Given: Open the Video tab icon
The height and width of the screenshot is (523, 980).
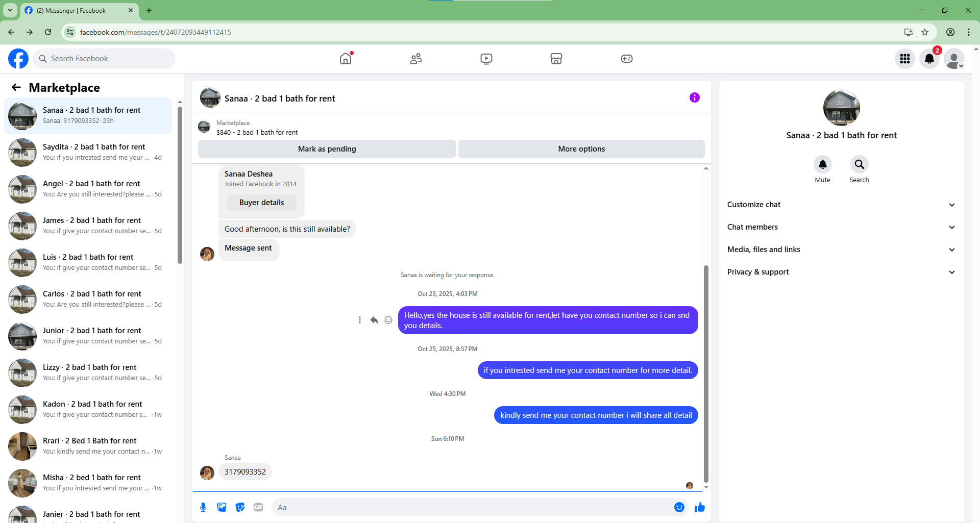Looking at the screenshot, I should click(x=486, y=59).
